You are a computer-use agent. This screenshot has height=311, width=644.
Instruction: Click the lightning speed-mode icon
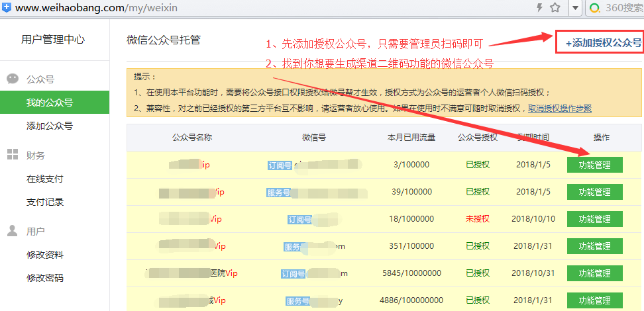pos(540,7)
